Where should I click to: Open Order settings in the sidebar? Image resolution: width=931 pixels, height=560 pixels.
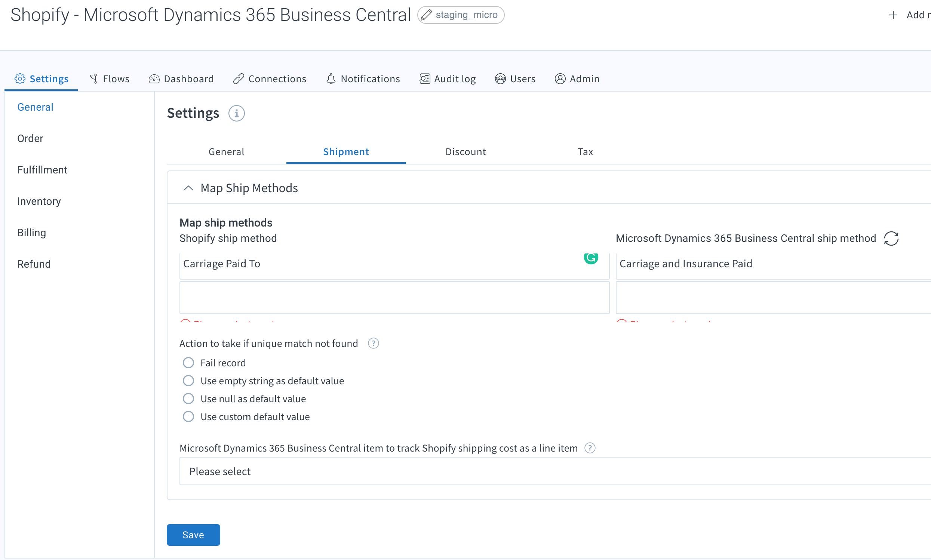[x=30, y=138]
